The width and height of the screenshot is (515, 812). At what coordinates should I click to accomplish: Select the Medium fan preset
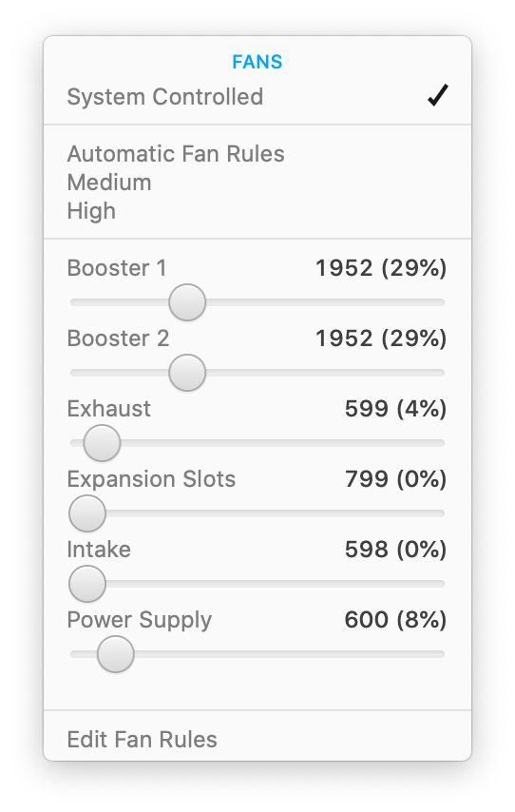pos(109,183)
